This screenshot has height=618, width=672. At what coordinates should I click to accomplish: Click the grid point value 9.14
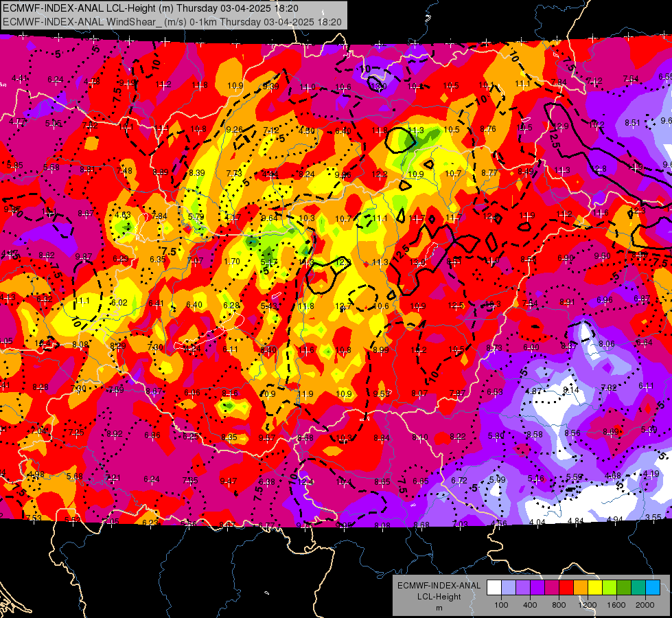571,389
